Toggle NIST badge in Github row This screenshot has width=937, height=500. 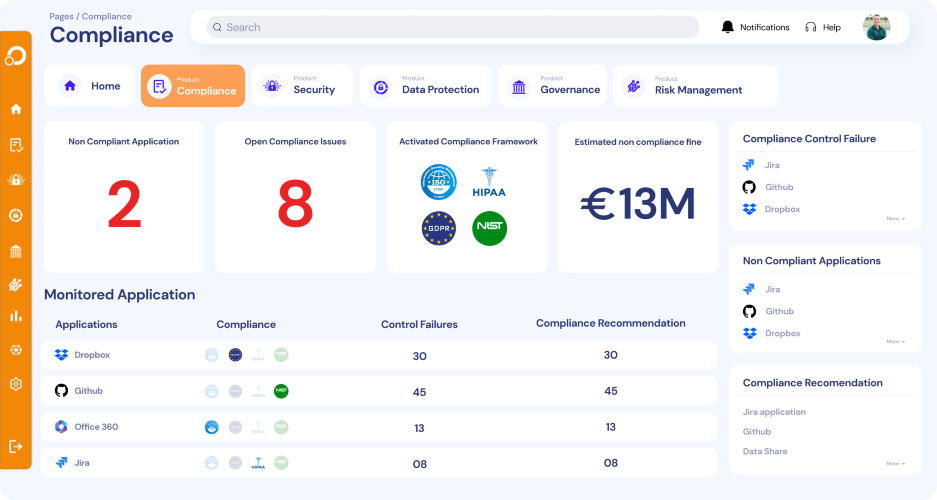coord(281,391)
